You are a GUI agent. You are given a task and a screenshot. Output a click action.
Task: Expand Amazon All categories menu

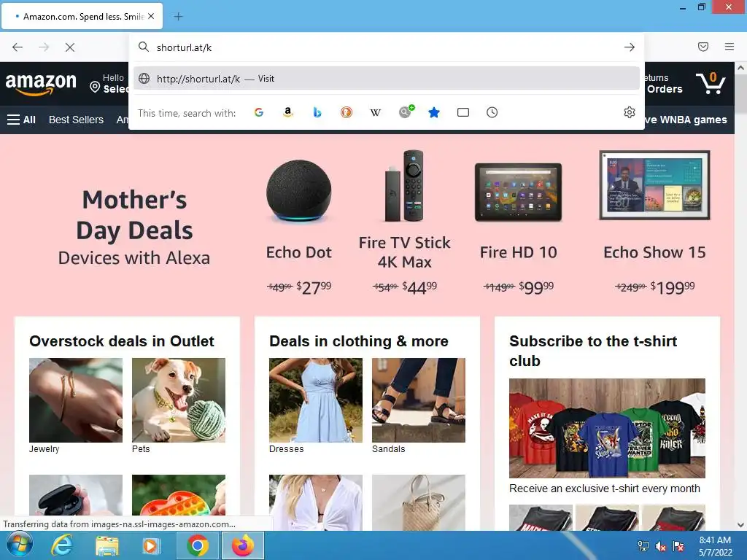[21, 120]
